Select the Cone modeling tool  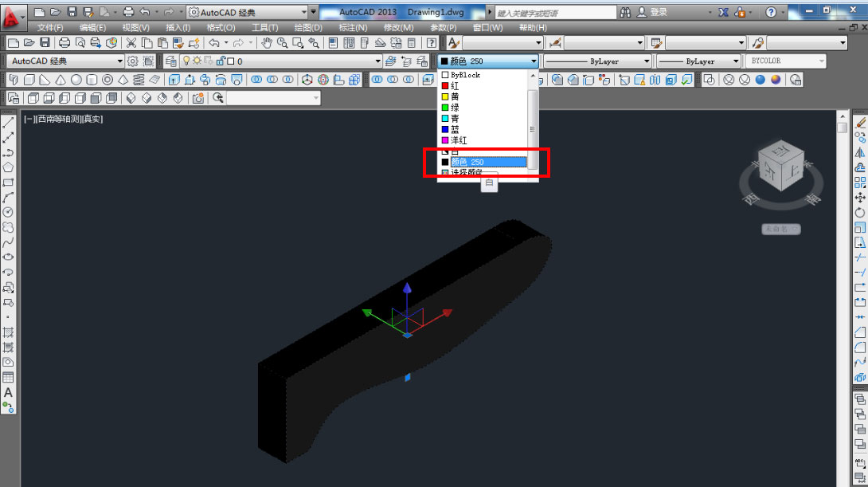click(x=61, y=80)
